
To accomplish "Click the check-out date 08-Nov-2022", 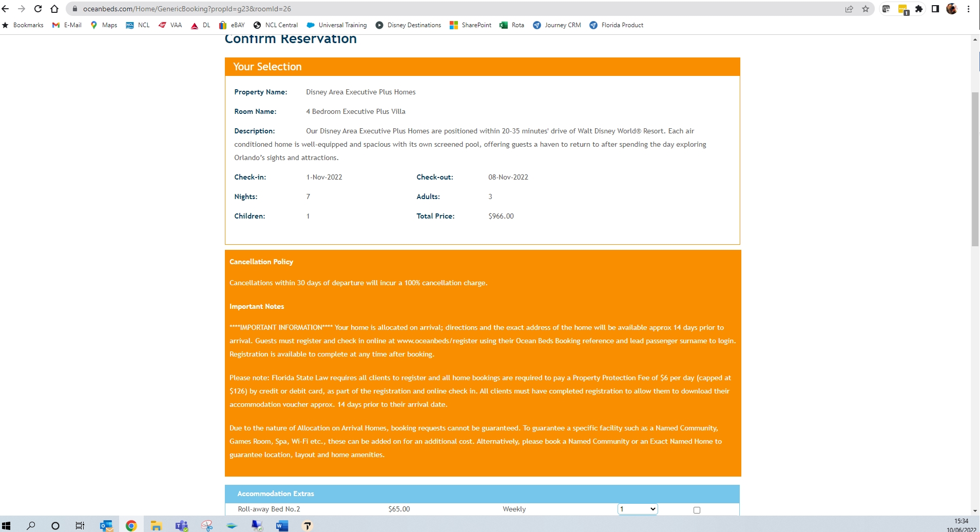I will [x=508, y=178].
